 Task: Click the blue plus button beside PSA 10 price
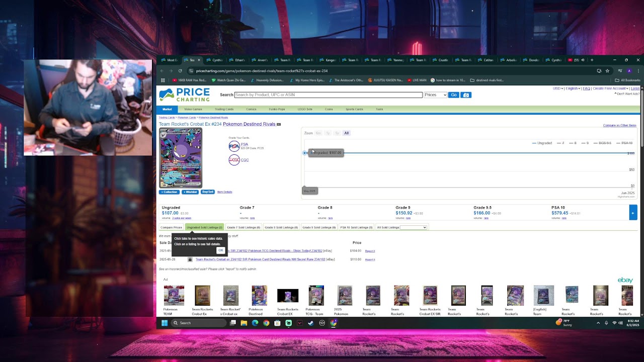tap(632, 212)
